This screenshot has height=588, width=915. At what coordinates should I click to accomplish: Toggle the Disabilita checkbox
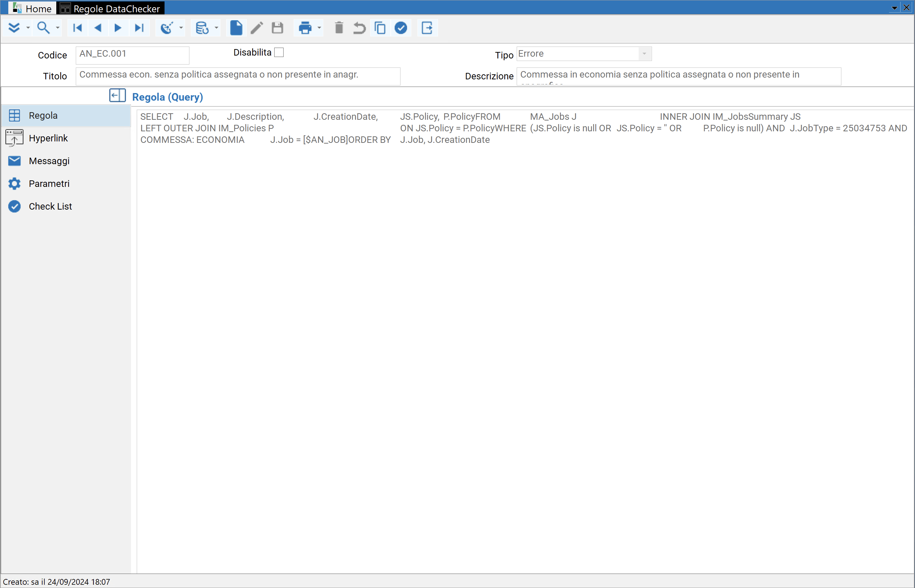[x=279, y=52]
